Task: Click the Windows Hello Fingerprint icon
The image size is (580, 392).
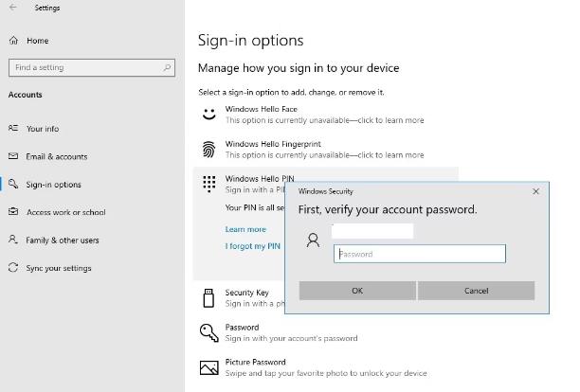Action: [209, 150]
